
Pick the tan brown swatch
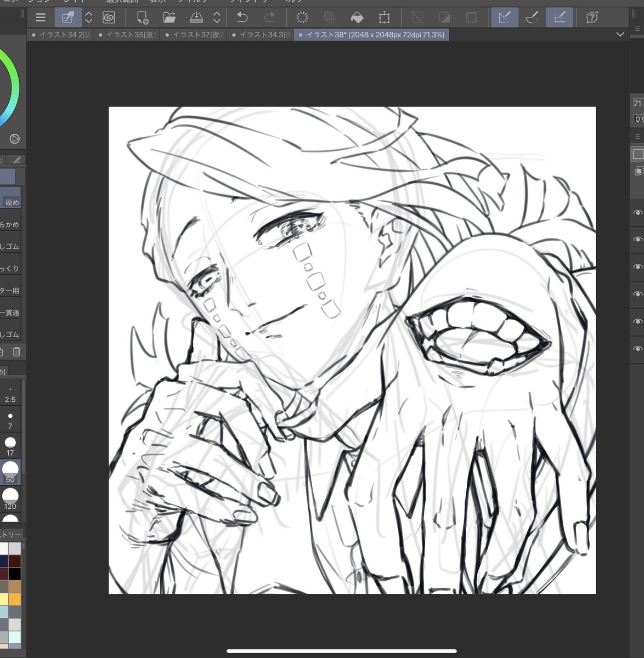[15, 587]
